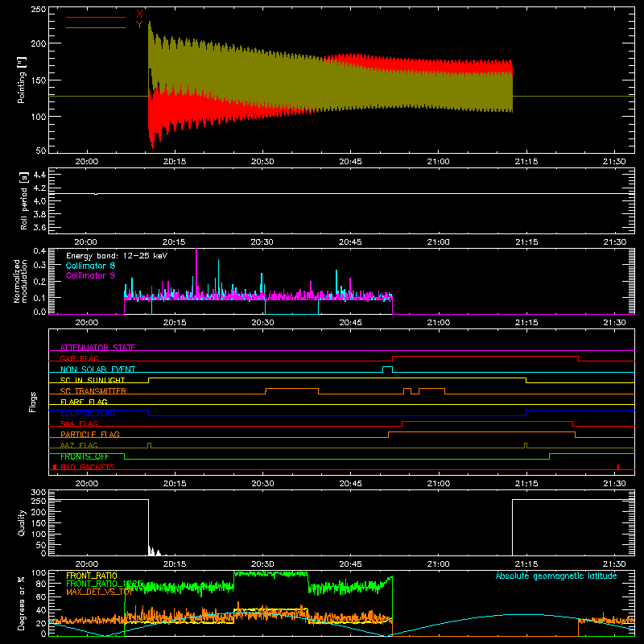Screen dimensions: 644x644
Task: Click the olive Y legend line
Action: [95, 27]
